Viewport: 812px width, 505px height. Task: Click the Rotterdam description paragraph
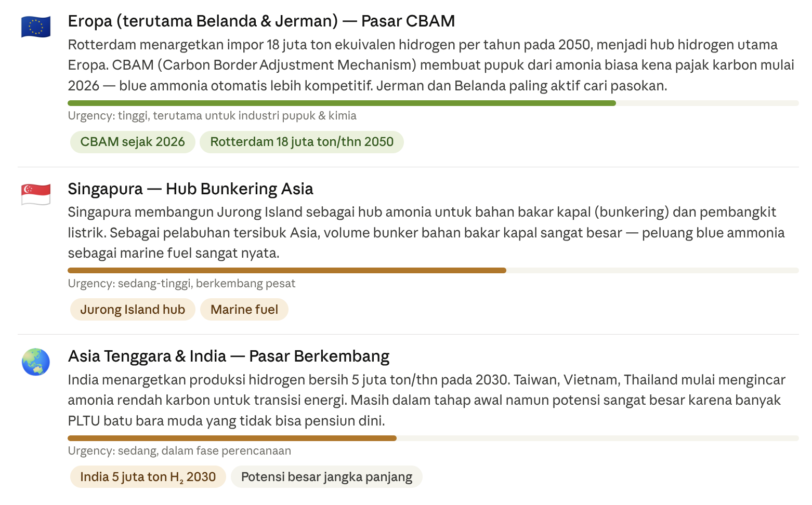(x=431, y=65)
